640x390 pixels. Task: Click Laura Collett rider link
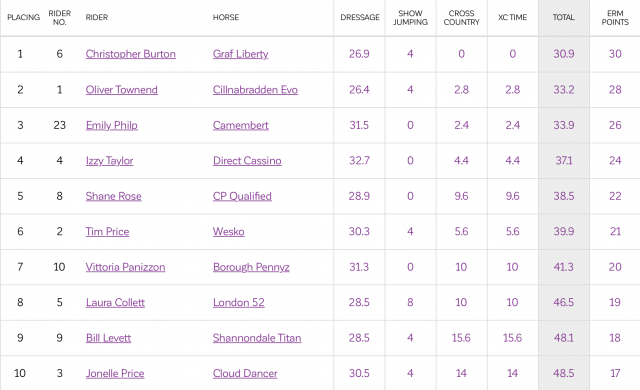coord(115,303)
